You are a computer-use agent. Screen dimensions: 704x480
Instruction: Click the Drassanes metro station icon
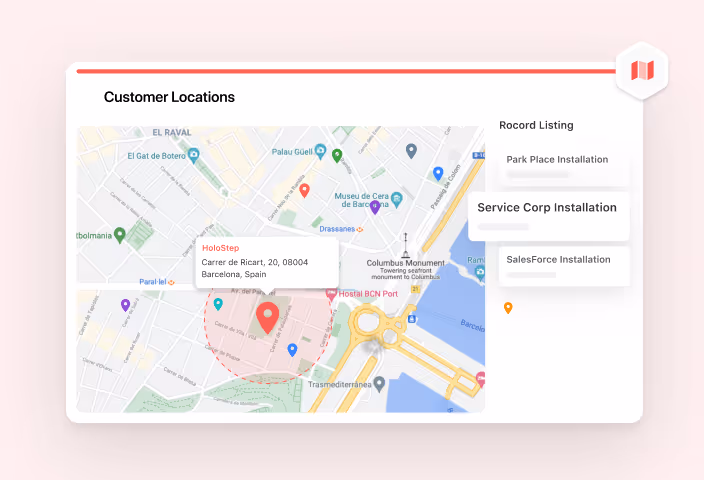(360, 229)
